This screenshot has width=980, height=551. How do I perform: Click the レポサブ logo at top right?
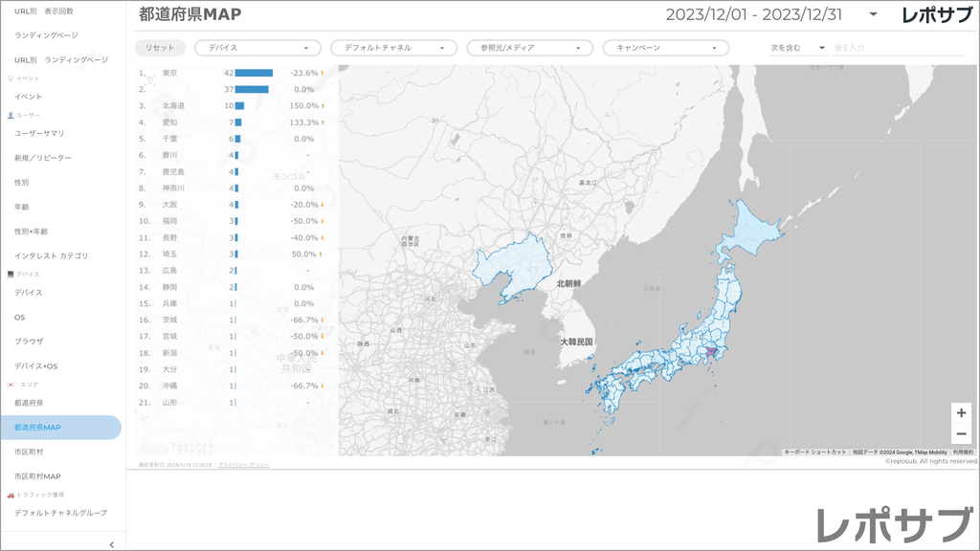pos(937,15)
